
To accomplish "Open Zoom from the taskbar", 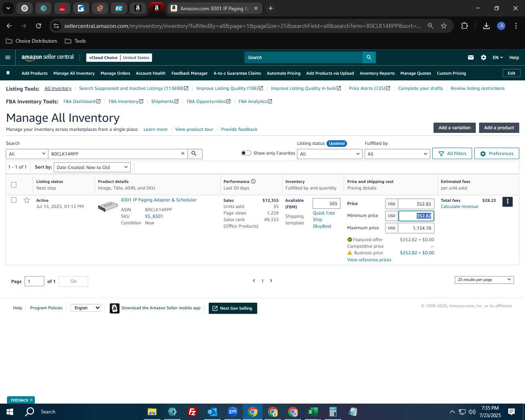I will click(x=233, y=412).
